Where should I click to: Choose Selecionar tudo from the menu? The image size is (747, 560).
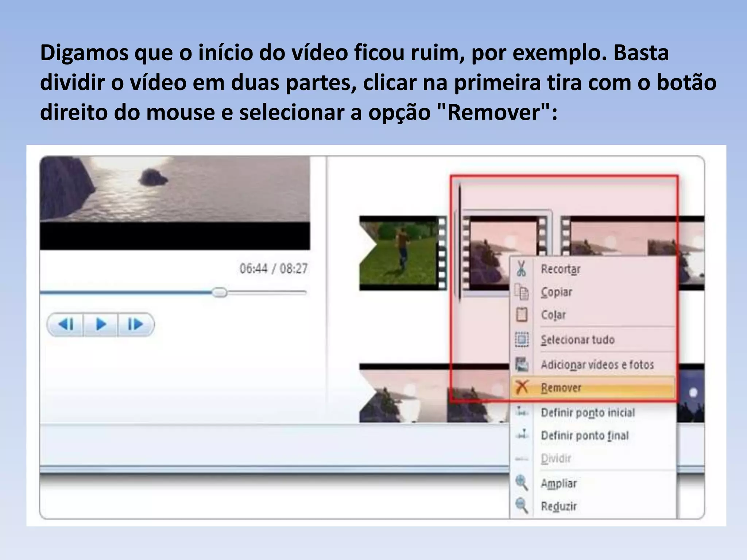[x=593, y=339]
